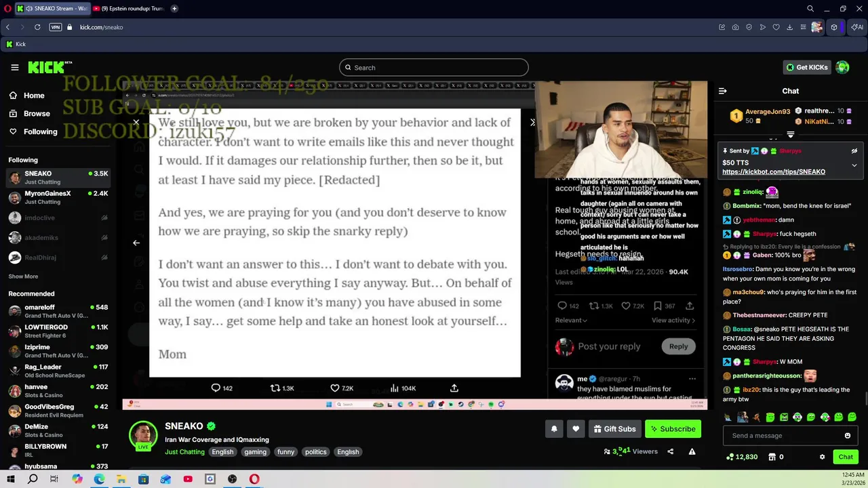Open a new browser tab
The image size is (868, 488).
coord(174,9)
